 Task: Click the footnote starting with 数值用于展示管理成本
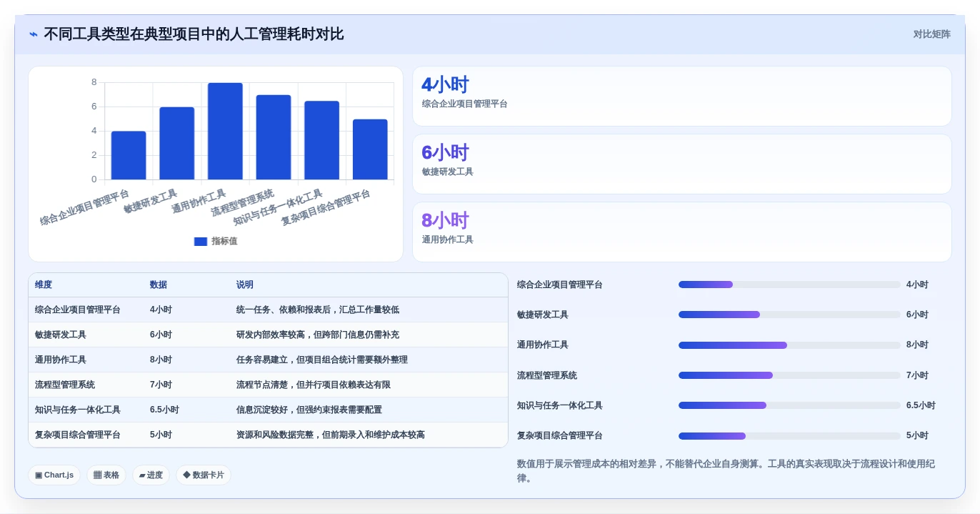pos(726,471)
